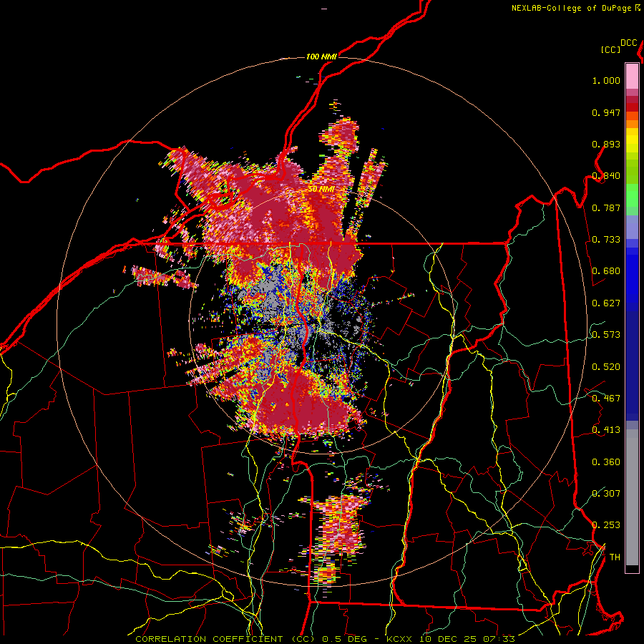Click the NEXLAB-College of DuPage credit text
The width and height of the screenshot is (644, 644).
[572, 8]
